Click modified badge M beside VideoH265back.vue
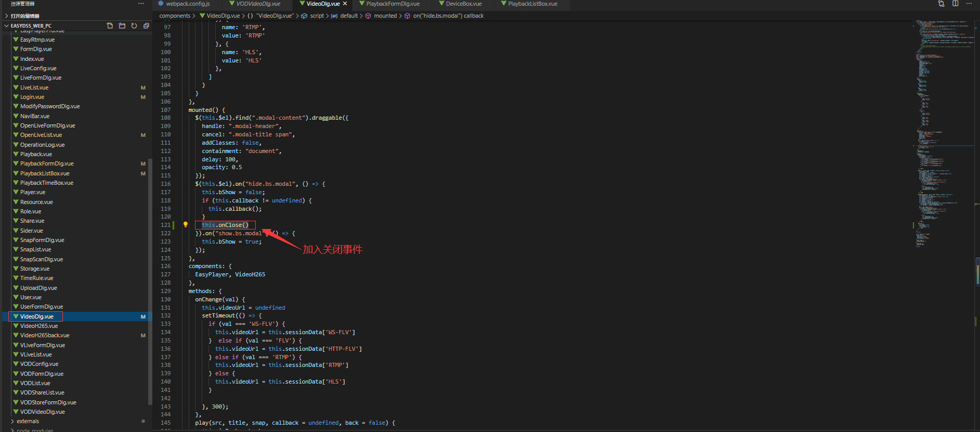The height and width of the screenshot is (432, 980). [x=143, y=335]
